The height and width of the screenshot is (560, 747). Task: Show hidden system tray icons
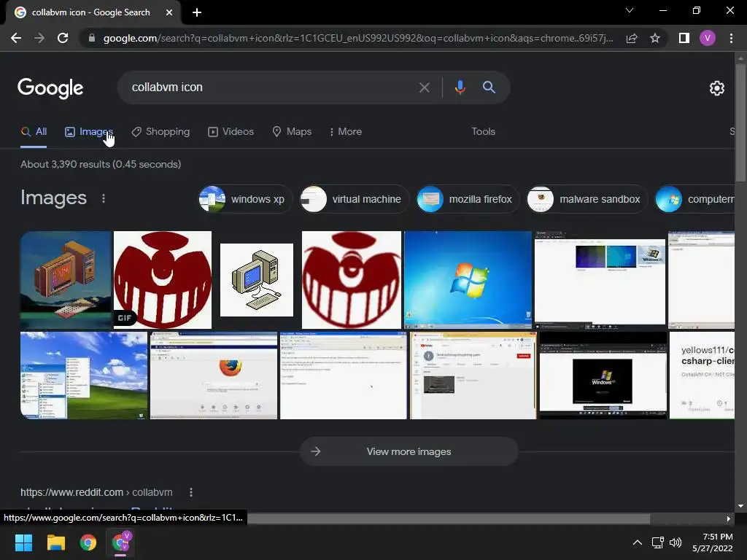[x=637, y=542]
